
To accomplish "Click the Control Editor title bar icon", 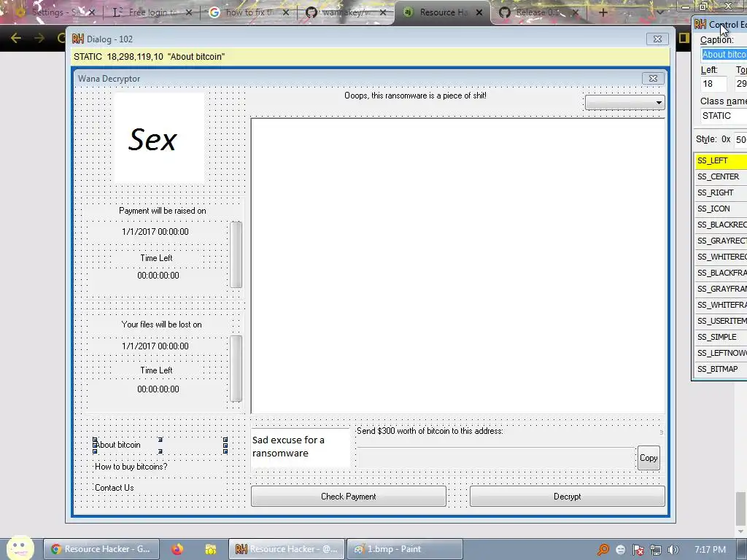I will coord(700,24).
